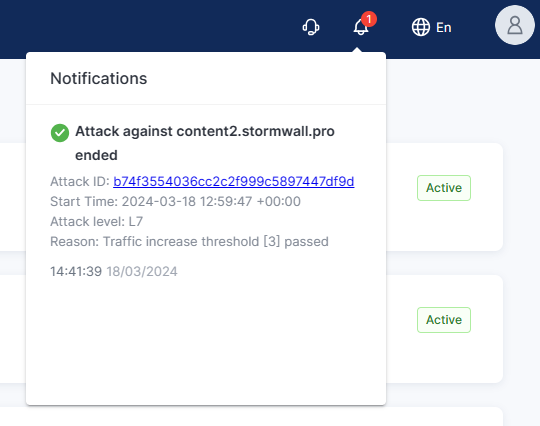Click the 18/03/2024 notification date

point(142,271)
